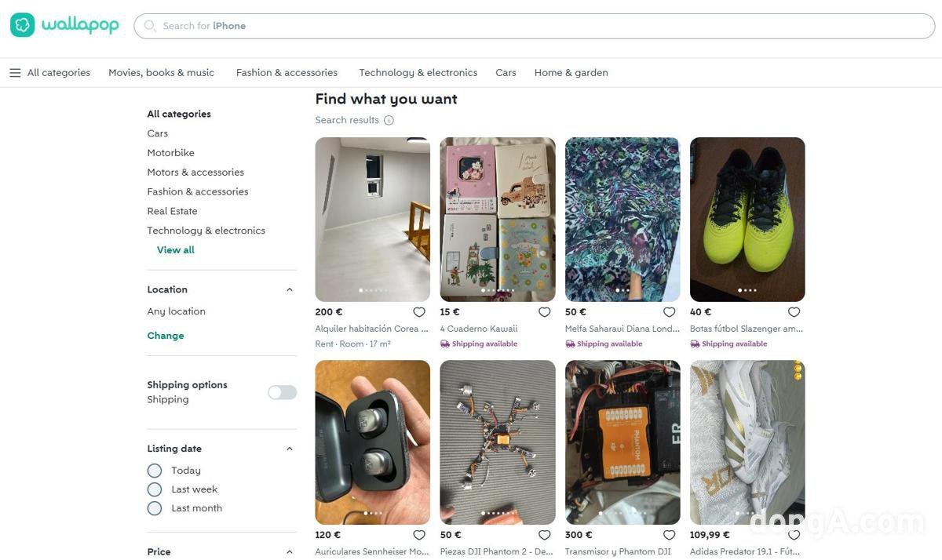Open the All categories hamburger menu
This screenshot has width=942, height=560.
pyautogui.click(x=15, y=73)
